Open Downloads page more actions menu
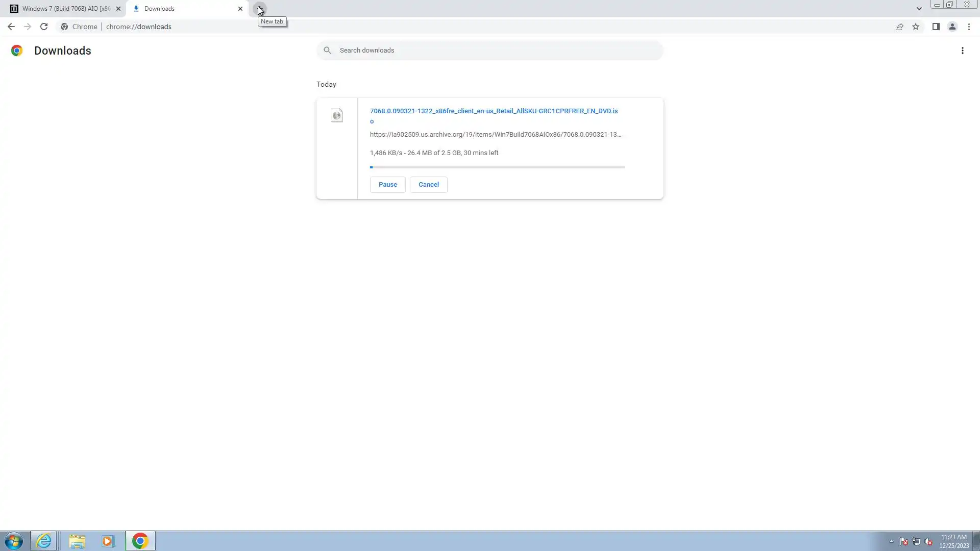980x551 pixels. pyautogui.click(x=962, y=51)
